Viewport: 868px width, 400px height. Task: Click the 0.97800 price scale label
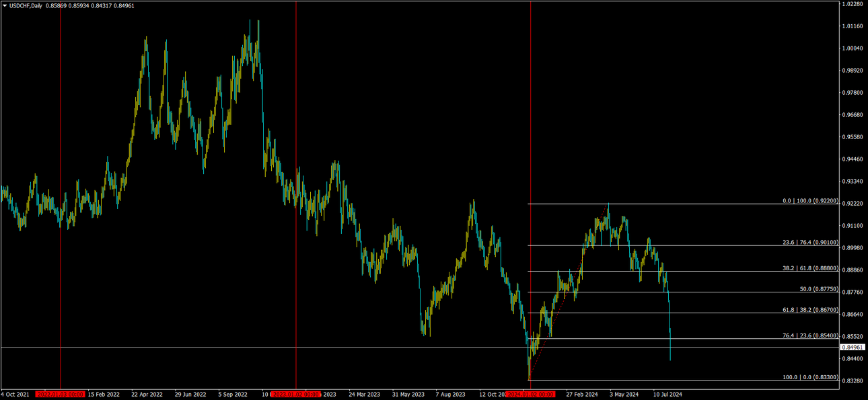point(853,93)
